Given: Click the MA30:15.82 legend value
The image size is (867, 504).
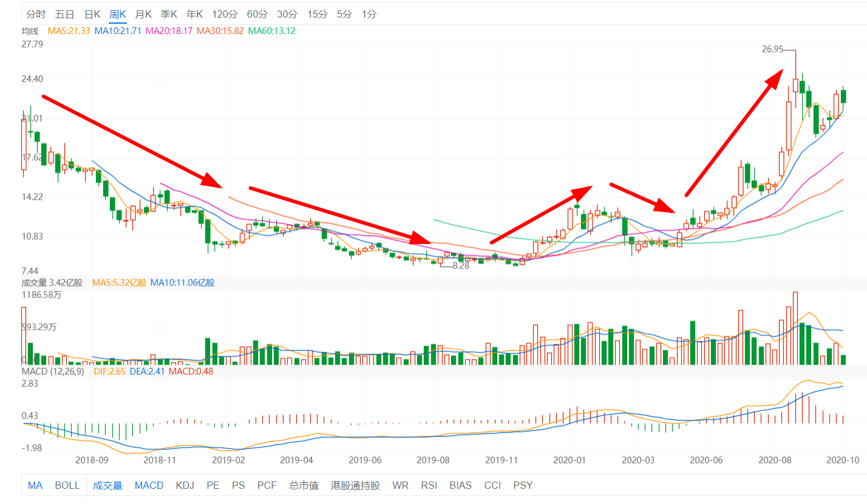Looking at the screenshot, I should [220, 30].
